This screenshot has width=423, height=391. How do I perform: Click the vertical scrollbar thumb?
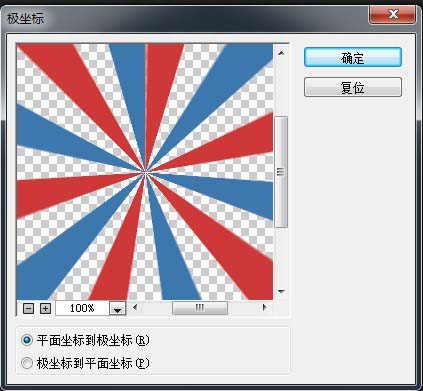point(281,172)
